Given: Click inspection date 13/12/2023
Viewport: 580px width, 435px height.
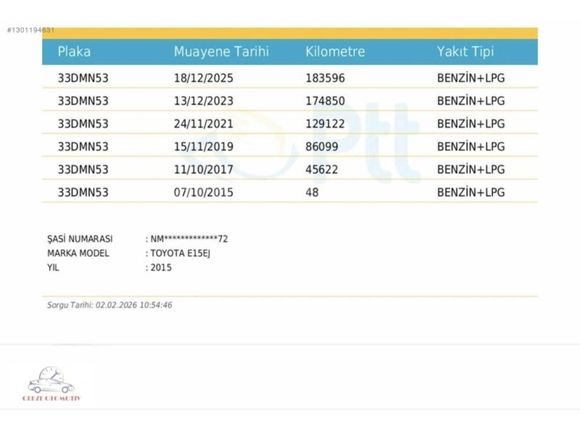Looking at the screenshot, I should 203,101.
